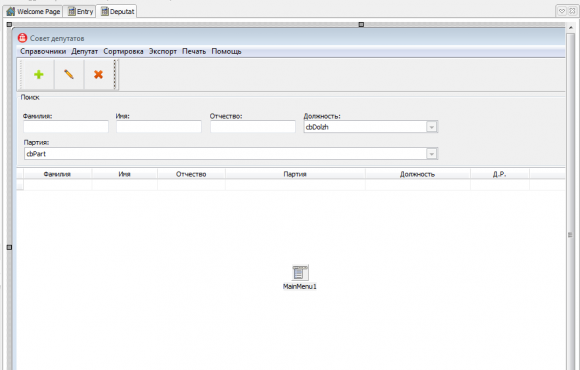
Task: Click the red application icon in title bar
Action: pyautogui.click(x=23, y=38)
